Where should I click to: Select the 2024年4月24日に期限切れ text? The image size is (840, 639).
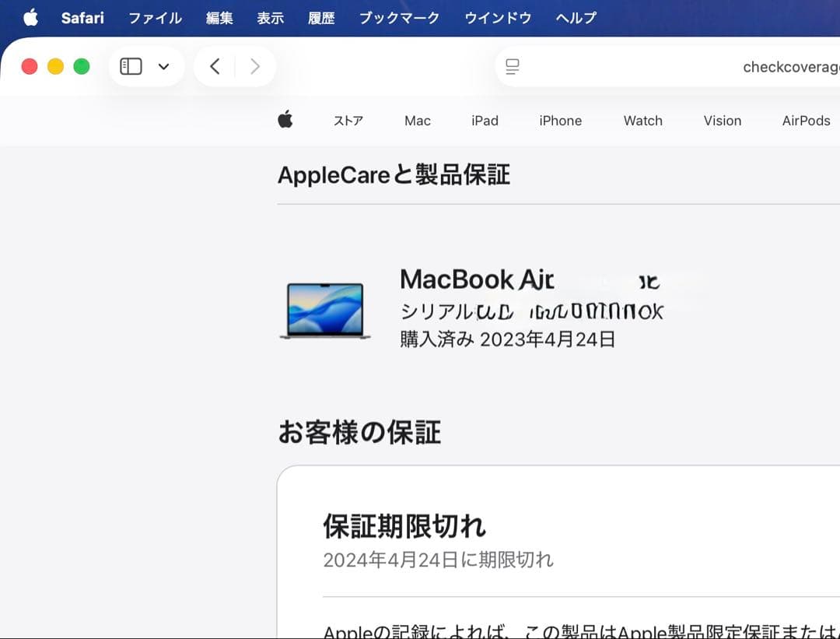pos(438,560)
